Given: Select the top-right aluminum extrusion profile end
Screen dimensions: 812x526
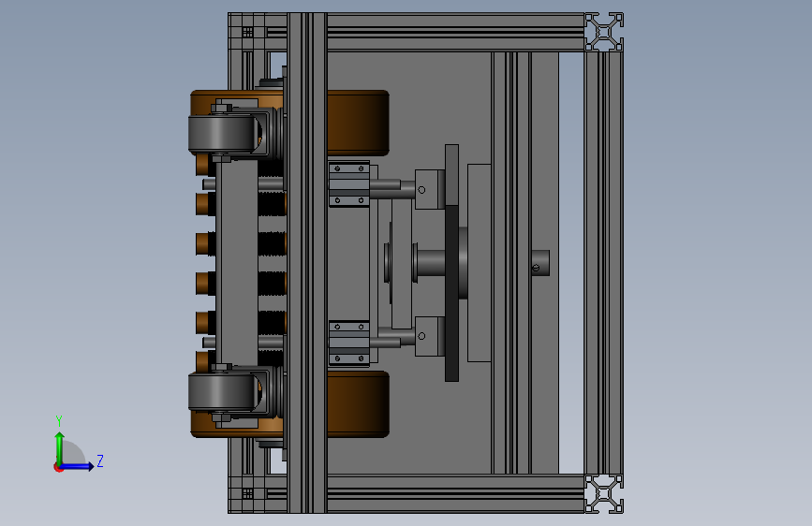Looking at the screenshot, I should pos(604,32).
